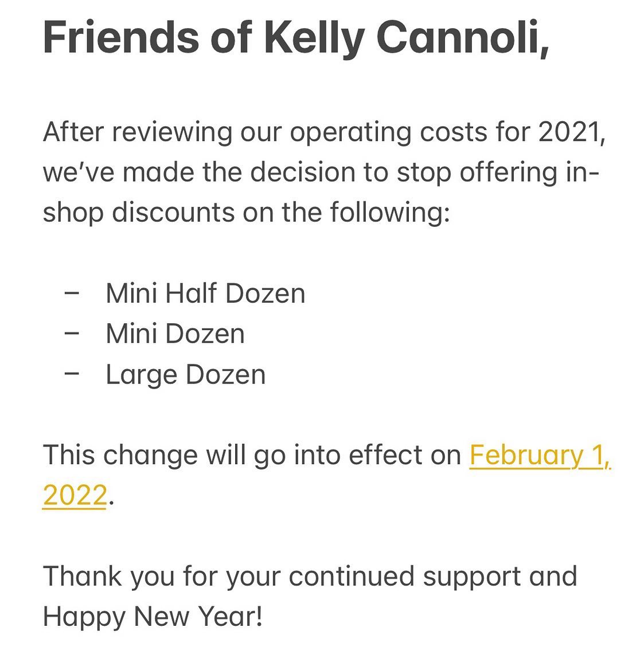Open the February 1, 2022 date link
Image resolution: width=644 pixels, height=655 pixels.
(540, 456)
